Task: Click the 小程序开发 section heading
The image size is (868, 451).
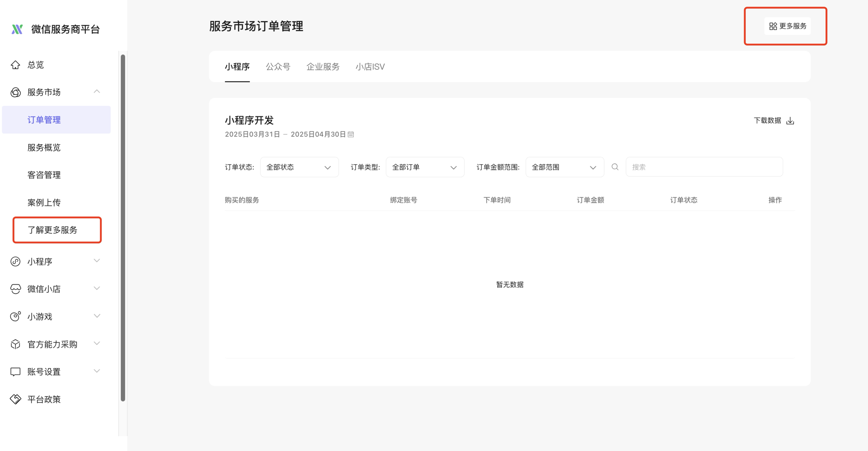Action: (x=249, y=121)
